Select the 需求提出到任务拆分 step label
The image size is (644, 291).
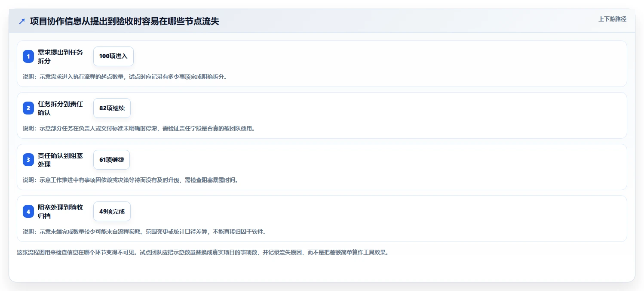tap(60, 56)
